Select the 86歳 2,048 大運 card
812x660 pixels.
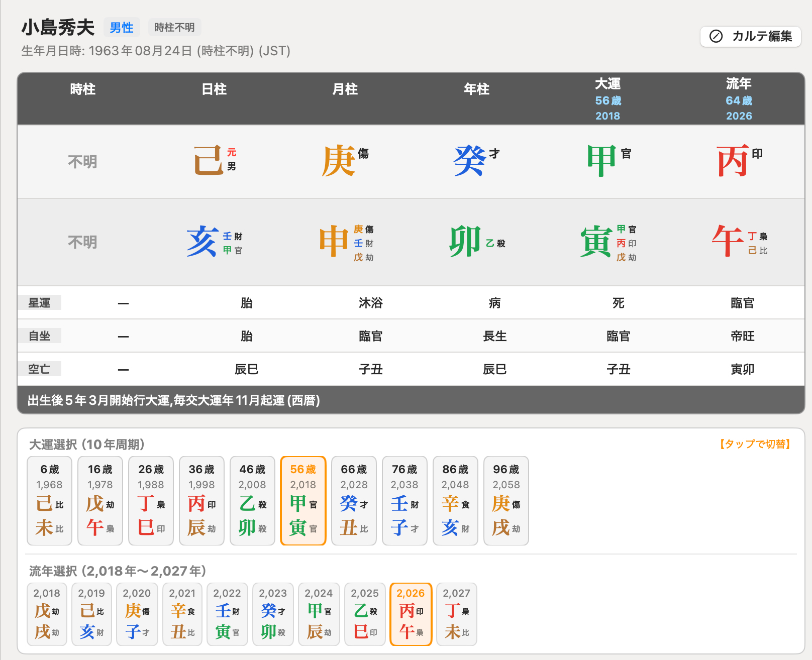(x=455, y=500)
